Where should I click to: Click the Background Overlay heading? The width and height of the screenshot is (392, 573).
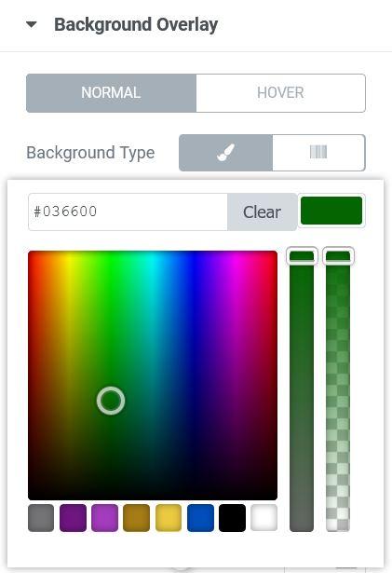136,25
